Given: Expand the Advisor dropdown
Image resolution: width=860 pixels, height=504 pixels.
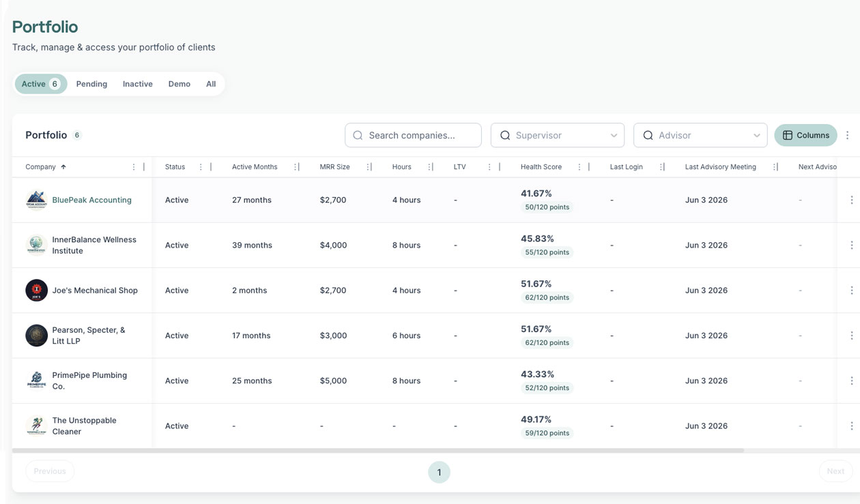Looking at the screenshot, I should click(700, 135).
